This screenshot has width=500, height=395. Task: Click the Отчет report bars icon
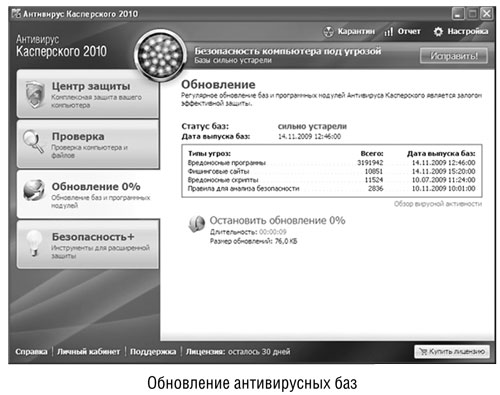(x=389, y=32)
